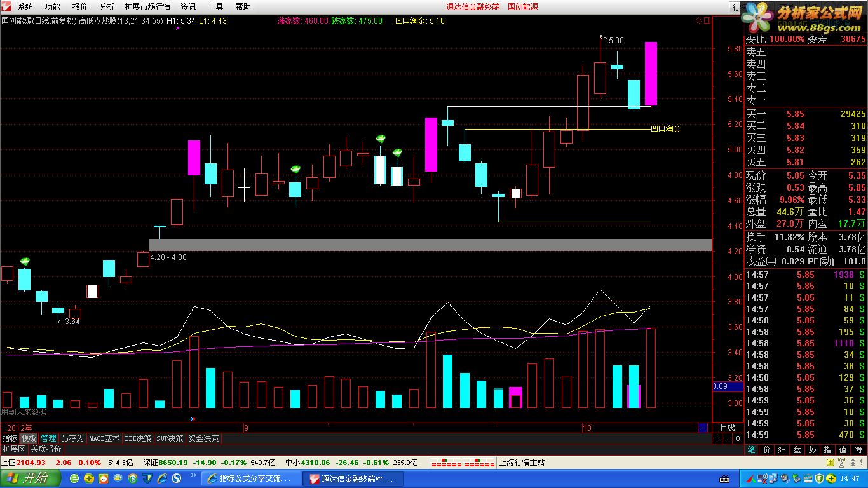Click the 凹口淘金 line label on chart
This screenshot has width=868, height=488.
[665, 129]
